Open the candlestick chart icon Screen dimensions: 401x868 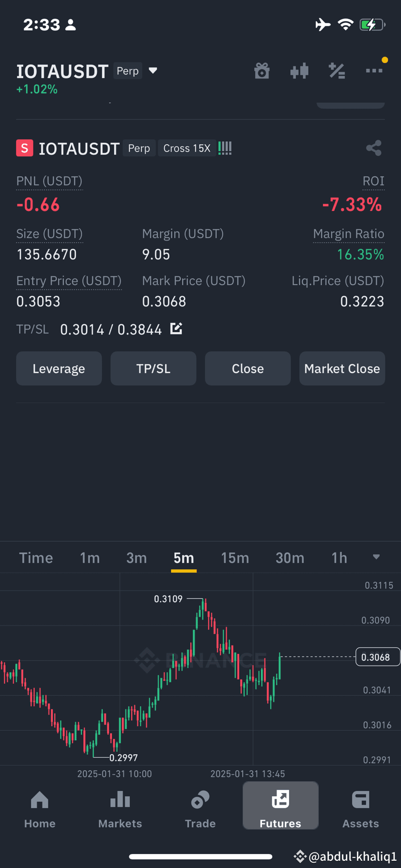[299, 71]
